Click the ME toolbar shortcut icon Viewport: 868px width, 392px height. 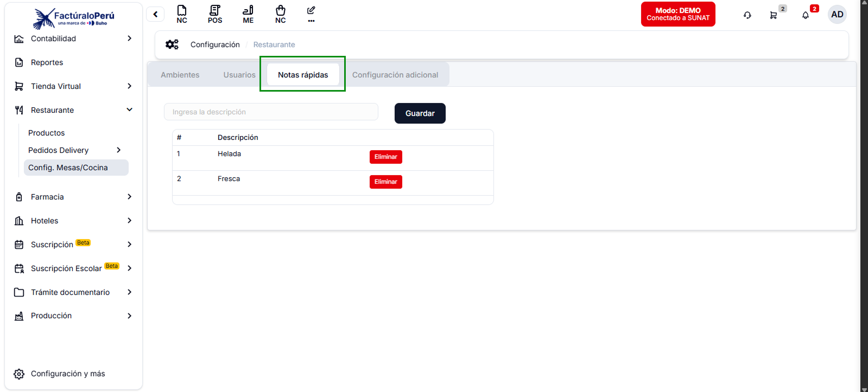tap(248, 14)
